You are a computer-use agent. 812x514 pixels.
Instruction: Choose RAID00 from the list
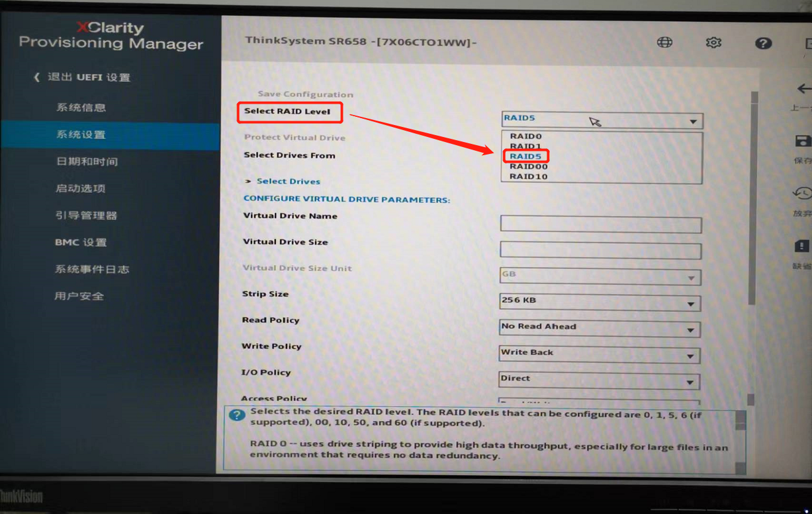(x=528, y=167)
